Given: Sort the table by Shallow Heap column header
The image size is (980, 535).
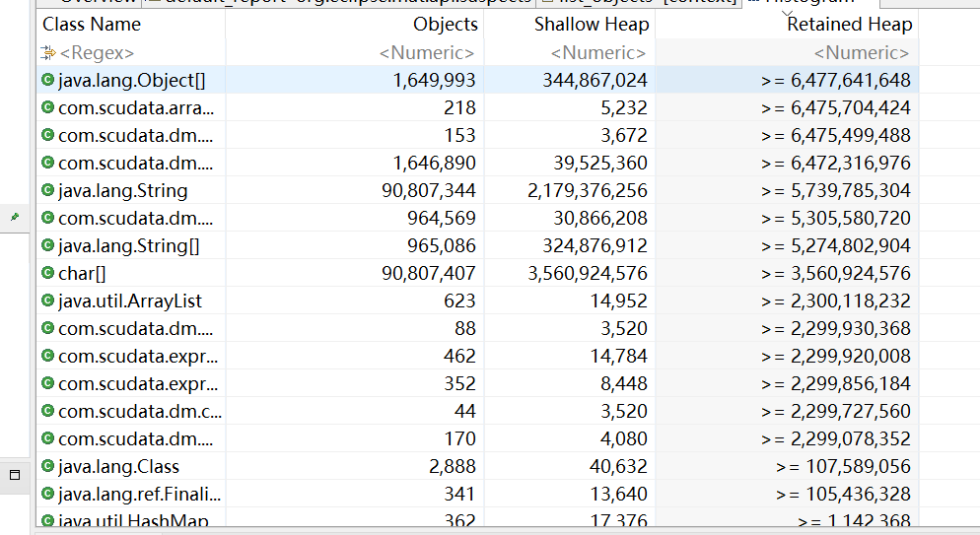Looking at the screenshot, I should click(592, 25).
